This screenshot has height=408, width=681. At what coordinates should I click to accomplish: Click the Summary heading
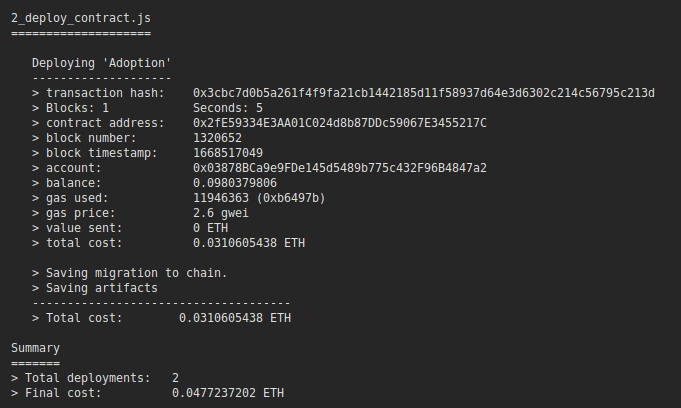point(36,348)
